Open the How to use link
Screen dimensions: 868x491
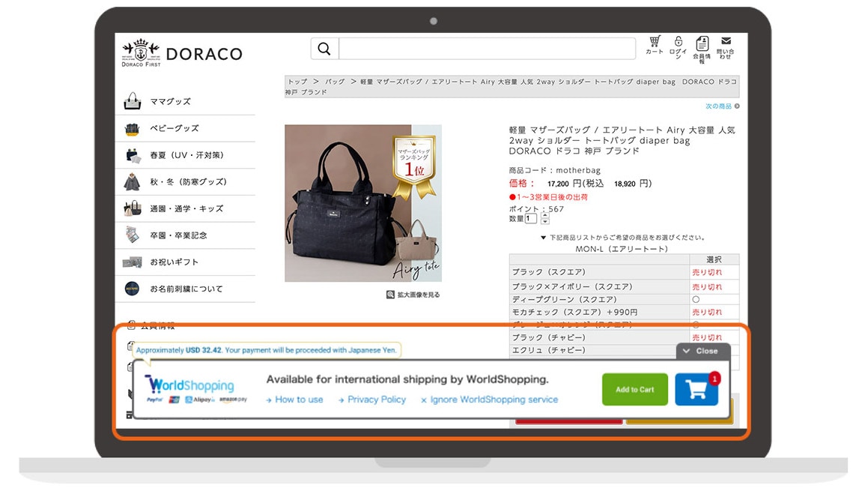point(294,400)
